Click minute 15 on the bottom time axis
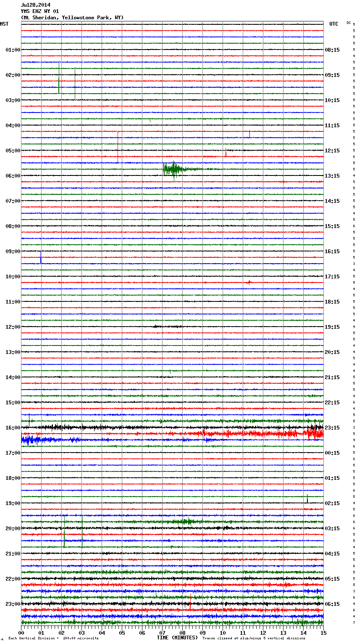Viewport: 357px width, 644px height. (323, 633)
